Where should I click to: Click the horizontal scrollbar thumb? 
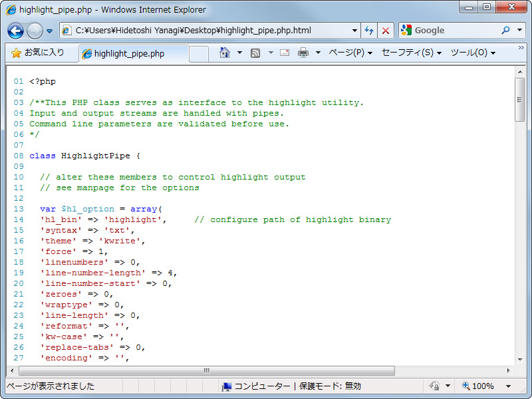[207, 370]
